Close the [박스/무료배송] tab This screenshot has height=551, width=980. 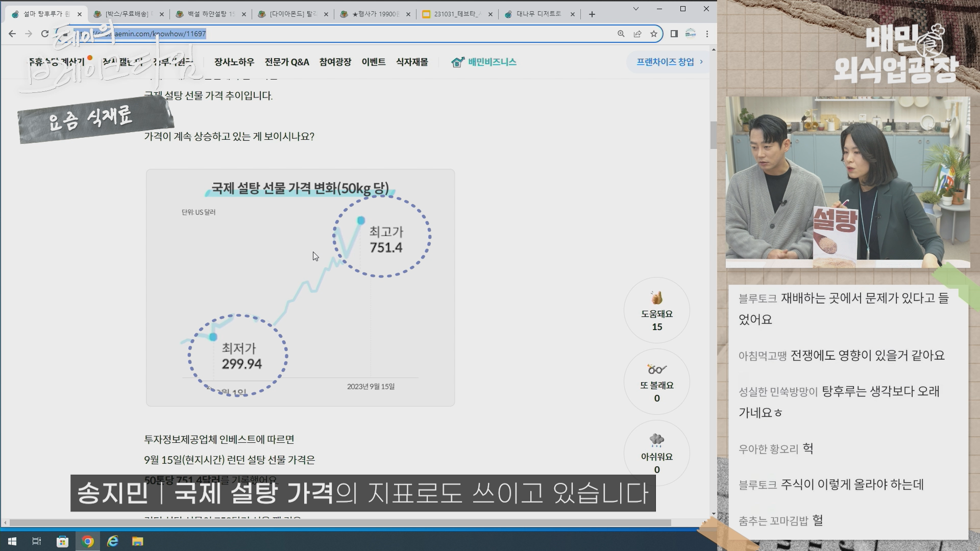(162, 14)
